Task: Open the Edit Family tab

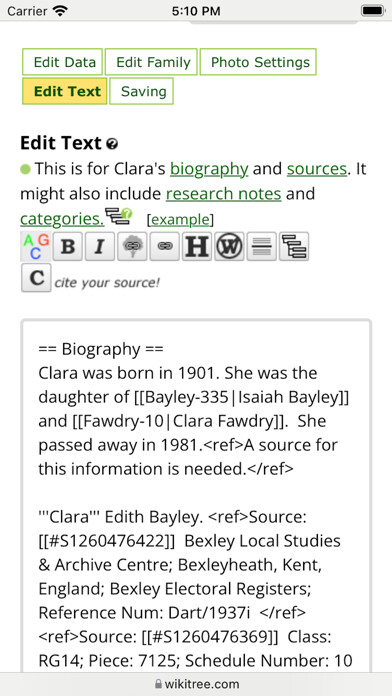Action: tap(151, 62)
